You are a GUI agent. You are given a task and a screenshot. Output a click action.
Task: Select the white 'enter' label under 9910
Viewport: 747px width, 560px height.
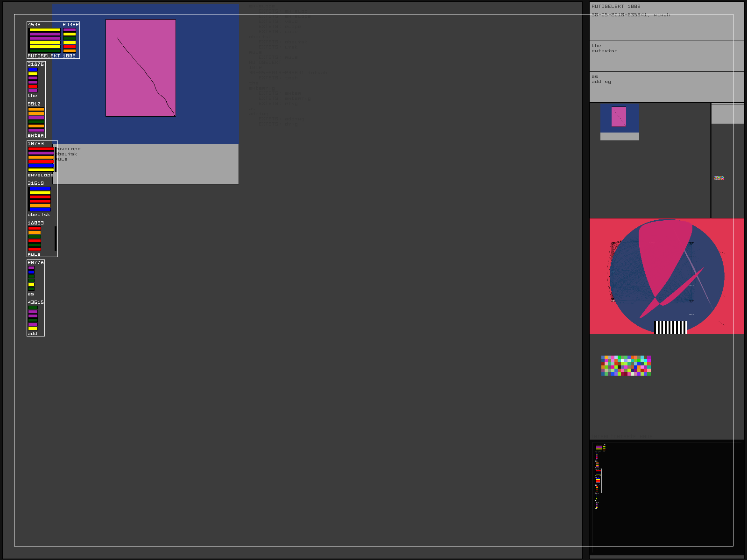coord(35,135)
